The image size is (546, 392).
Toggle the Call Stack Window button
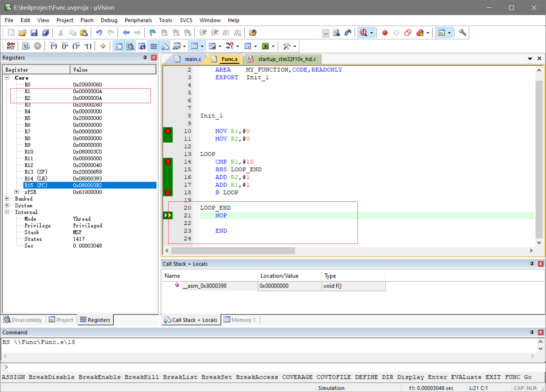(165, 46)
